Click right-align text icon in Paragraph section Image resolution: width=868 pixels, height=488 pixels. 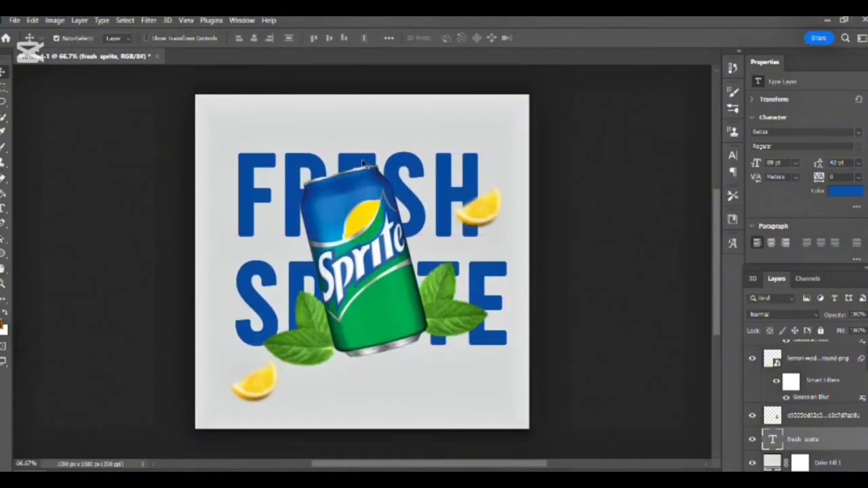pos(785,243)
